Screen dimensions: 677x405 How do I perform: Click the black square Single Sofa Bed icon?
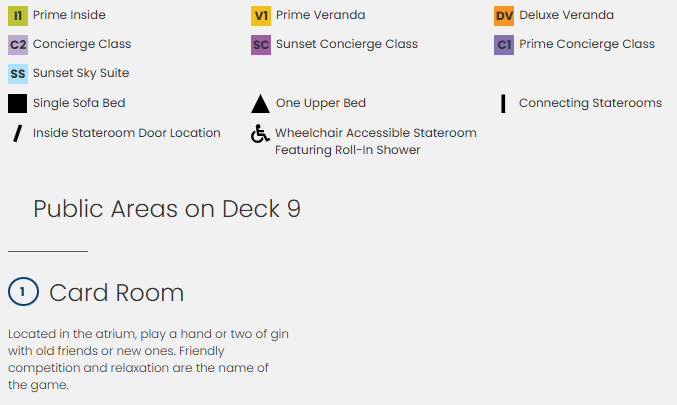17,103
